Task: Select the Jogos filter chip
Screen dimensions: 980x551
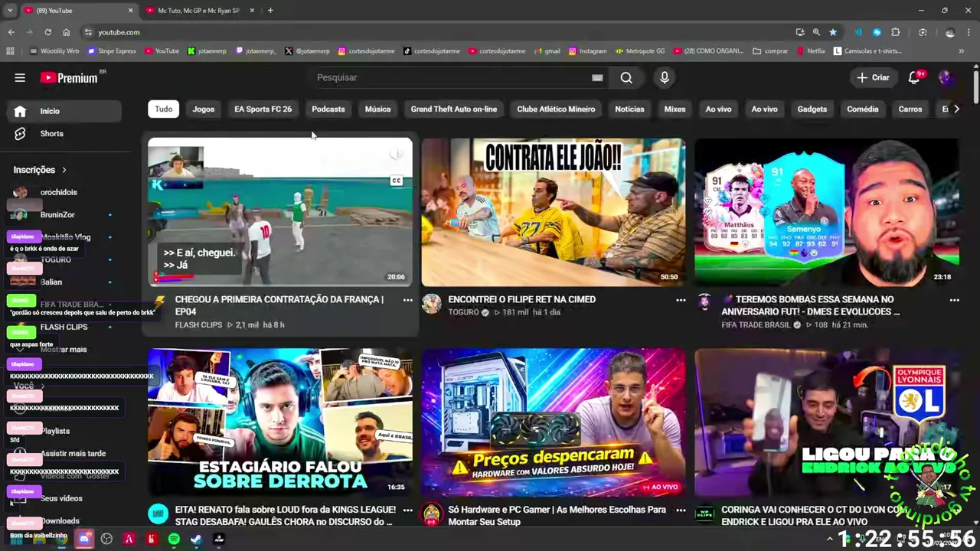Action: tap(204, 109)
